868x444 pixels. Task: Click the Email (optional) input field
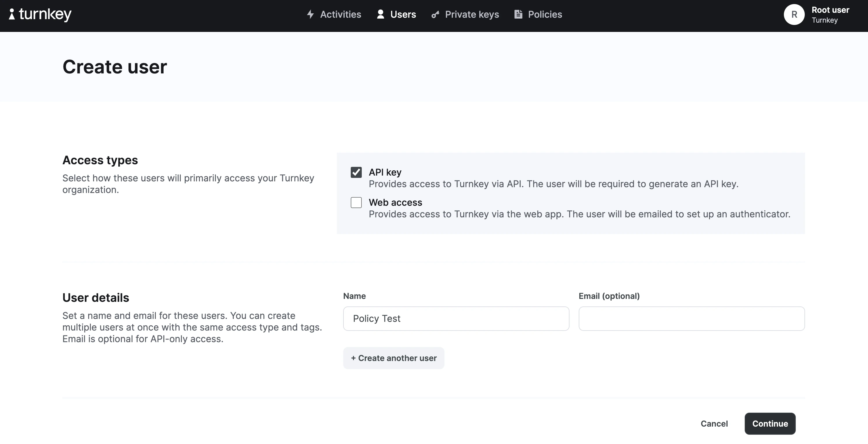[691, 319]
